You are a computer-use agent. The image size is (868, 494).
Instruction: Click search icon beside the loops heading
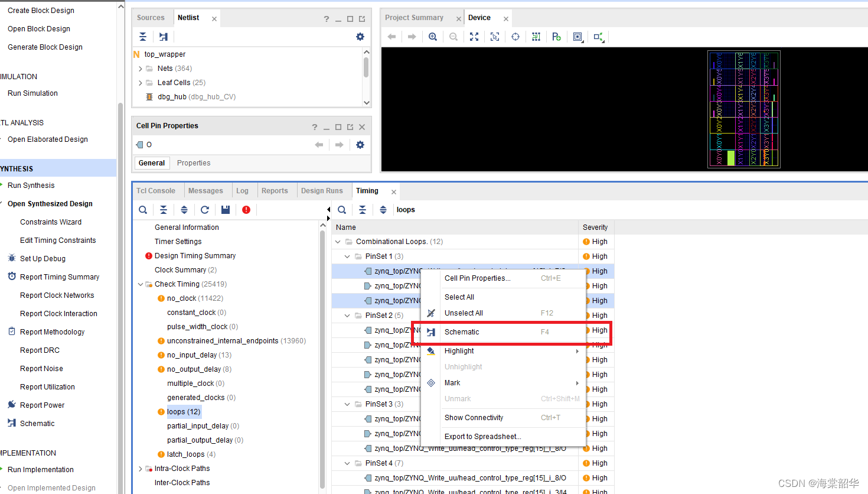coord(342,210)
